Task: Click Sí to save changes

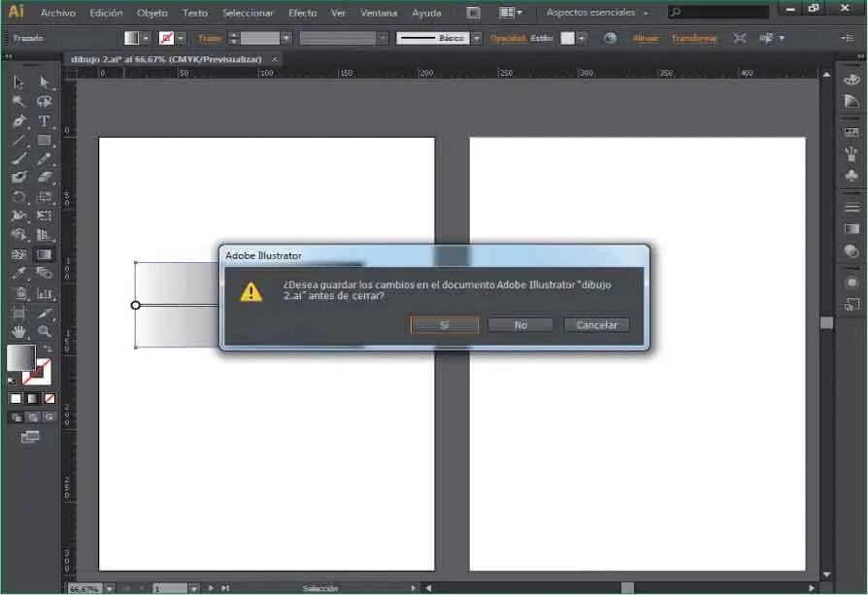Action: (445, 325)
